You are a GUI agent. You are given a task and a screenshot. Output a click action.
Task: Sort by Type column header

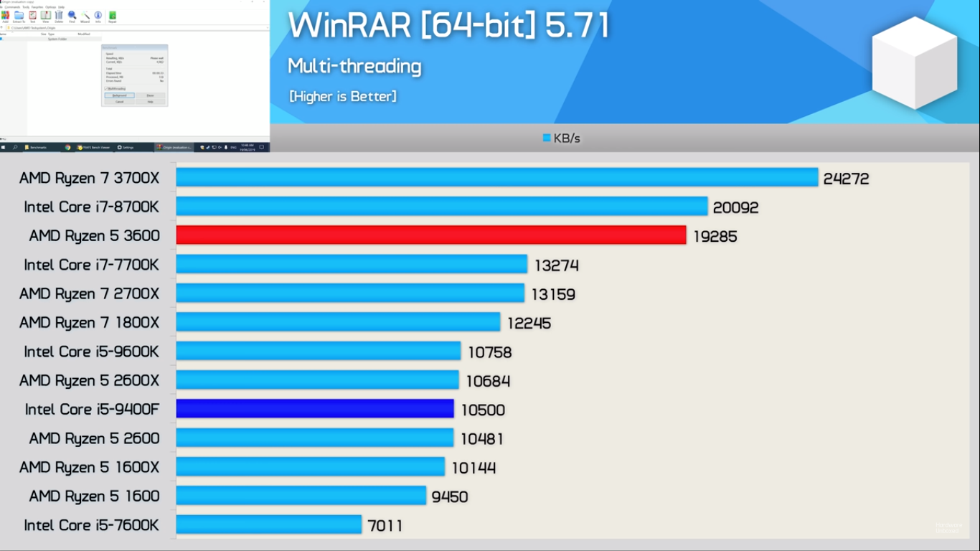(51, 34)
